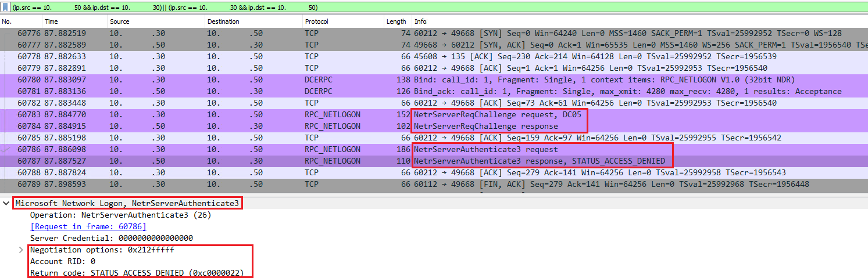
Task: Click the display filter bookmark icon
Action: pos(5,8)
